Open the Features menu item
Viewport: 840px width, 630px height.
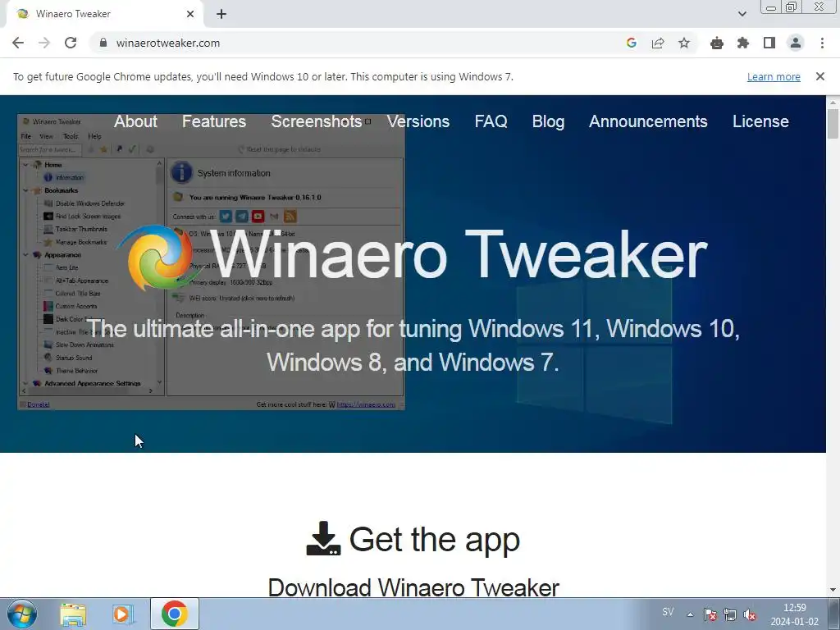[x=214, y=121]
